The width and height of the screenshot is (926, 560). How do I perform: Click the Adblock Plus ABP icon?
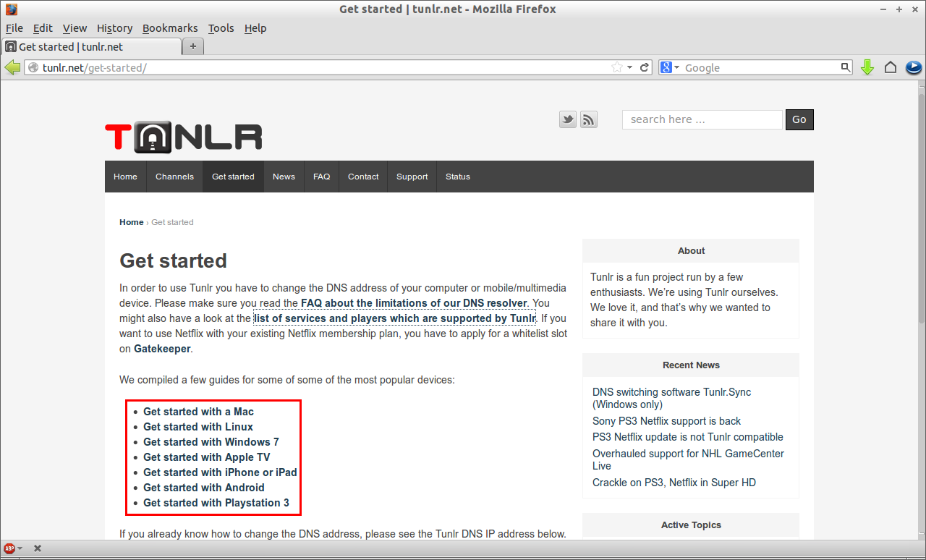[9, 548]
